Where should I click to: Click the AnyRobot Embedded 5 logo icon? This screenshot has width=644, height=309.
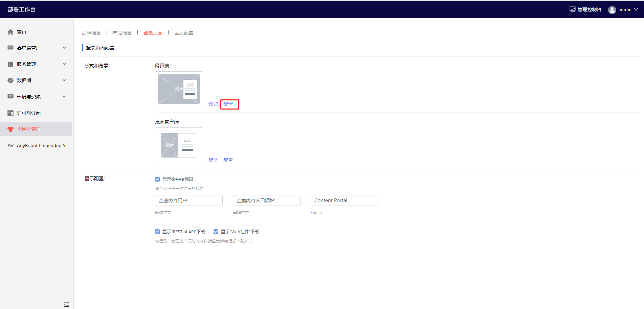click(10, 145)
